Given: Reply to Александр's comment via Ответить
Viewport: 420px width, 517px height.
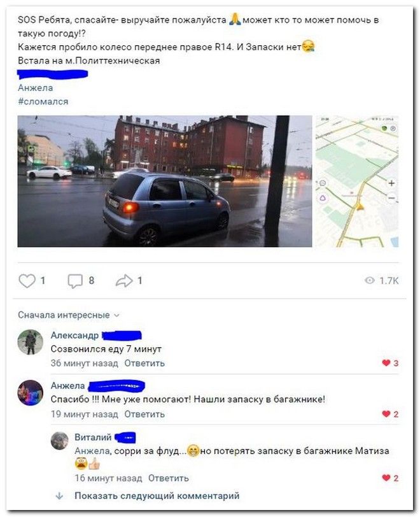Looking at the screenshot, I should pos(144,364).
